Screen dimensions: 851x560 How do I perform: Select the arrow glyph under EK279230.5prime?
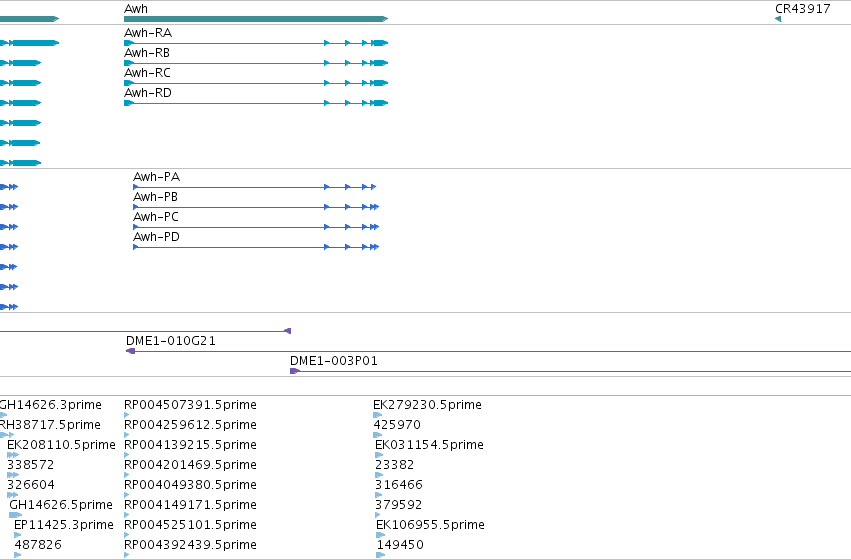(x=378, y=415)
